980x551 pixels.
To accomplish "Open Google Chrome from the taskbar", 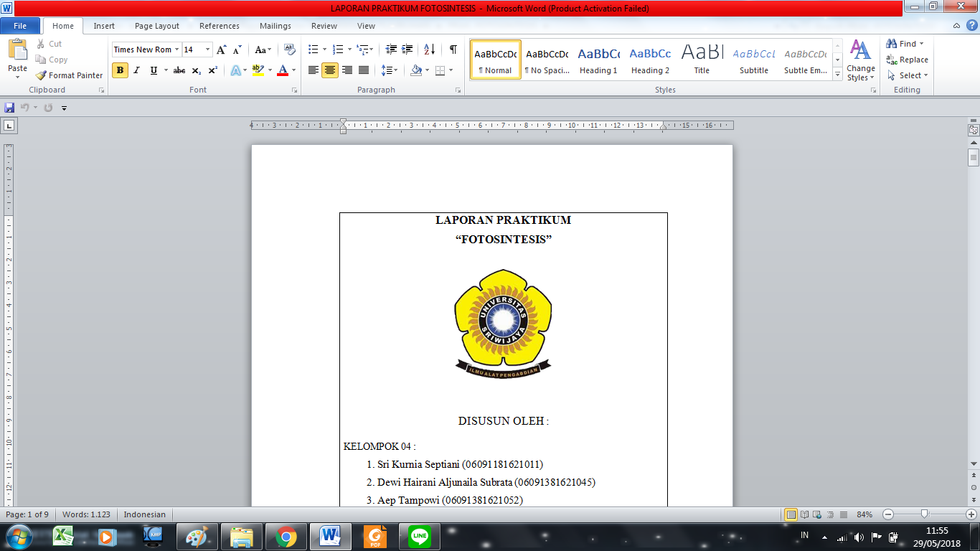I will [x=286, y=535].
